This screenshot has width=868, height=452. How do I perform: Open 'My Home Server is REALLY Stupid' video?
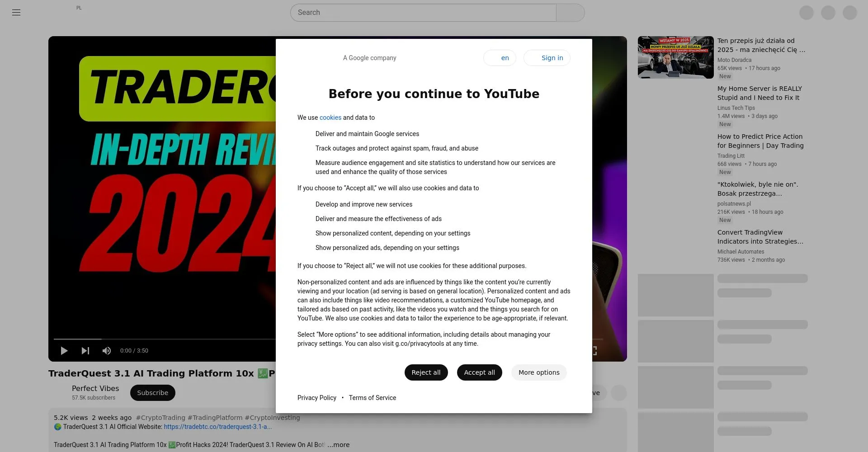click(x=759, y=93)
